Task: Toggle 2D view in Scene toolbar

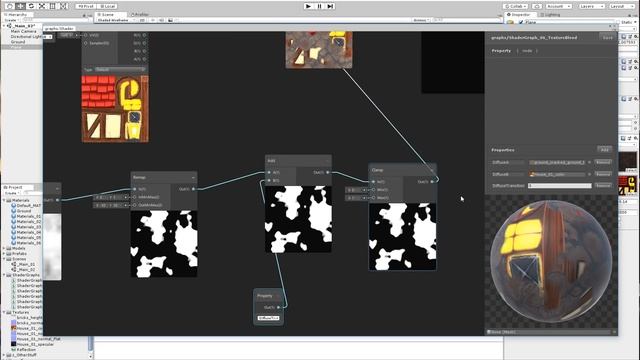Action: [x=142, y=20]
